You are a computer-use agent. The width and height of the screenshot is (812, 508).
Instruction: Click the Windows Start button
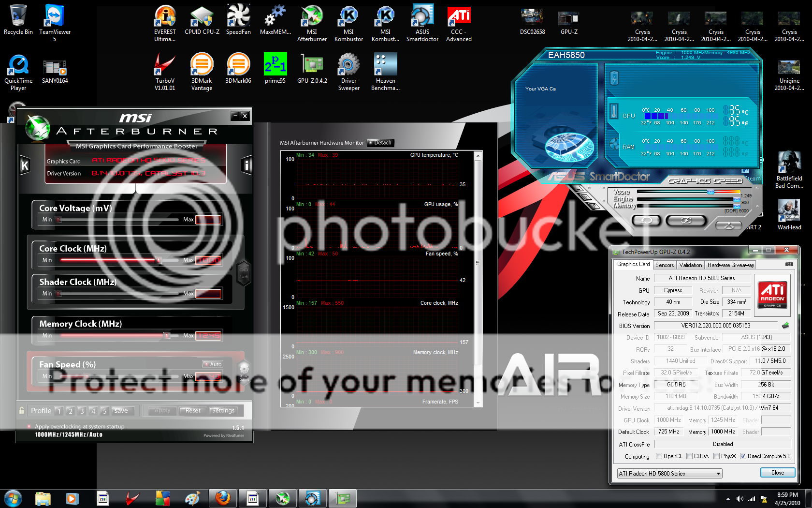tap(13, 498)
